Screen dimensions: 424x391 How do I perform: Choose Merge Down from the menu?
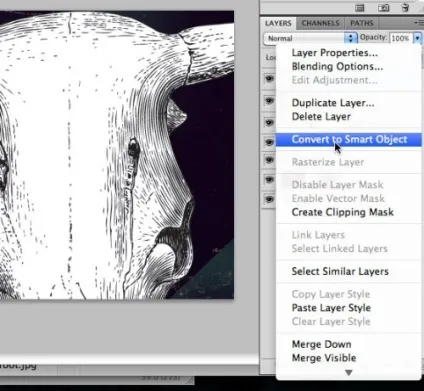[322, 344]
